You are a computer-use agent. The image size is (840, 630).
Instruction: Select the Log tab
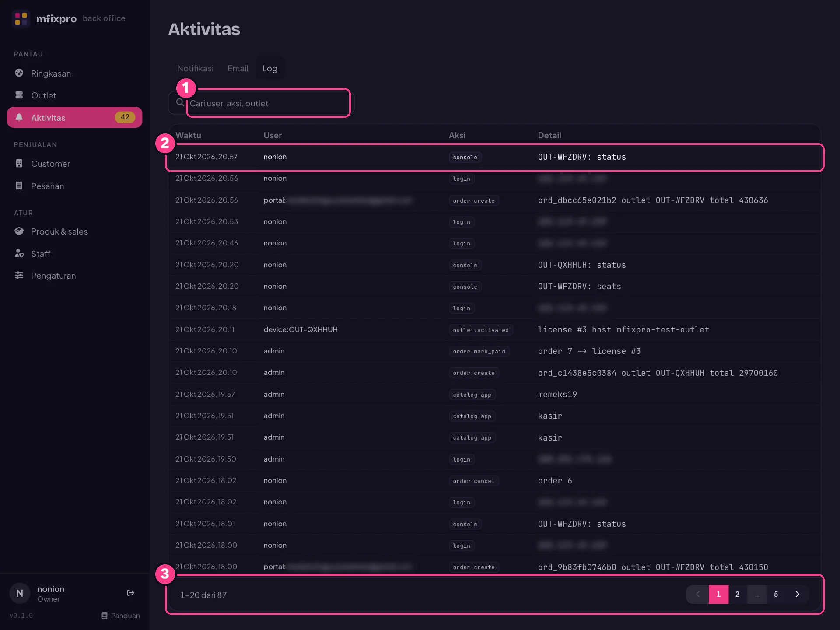[269, 68]
